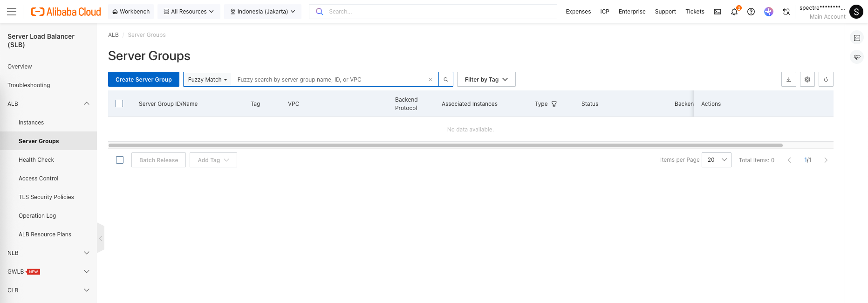The width and height of the screenshot is (868, 303).
Task: Open the hamburger navigation menu
Action: coord(12,12)
